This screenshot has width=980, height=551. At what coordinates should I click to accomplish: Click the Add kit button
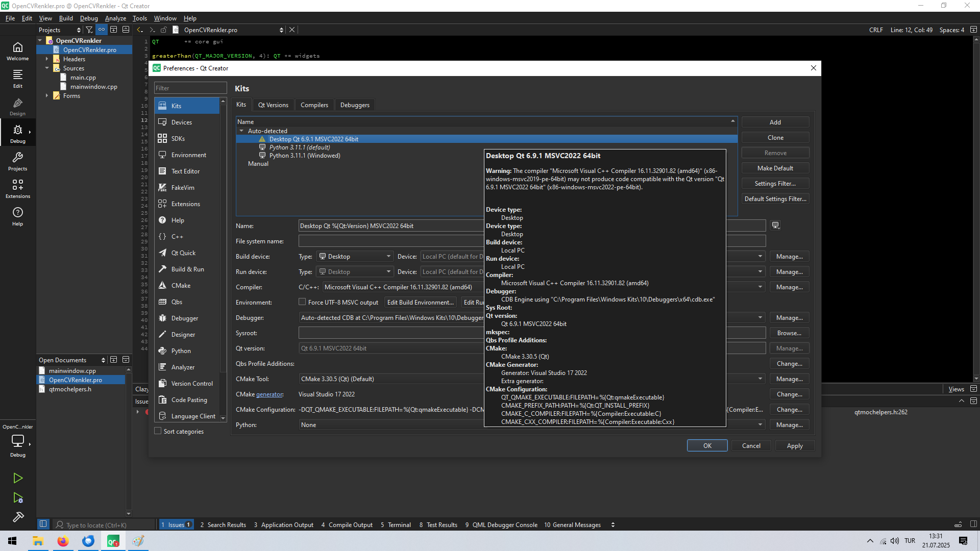coord(775,122)
